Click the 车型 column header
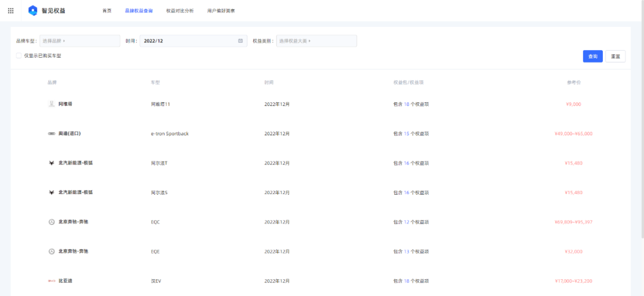The image size is (644, 296). coord(155,82)
